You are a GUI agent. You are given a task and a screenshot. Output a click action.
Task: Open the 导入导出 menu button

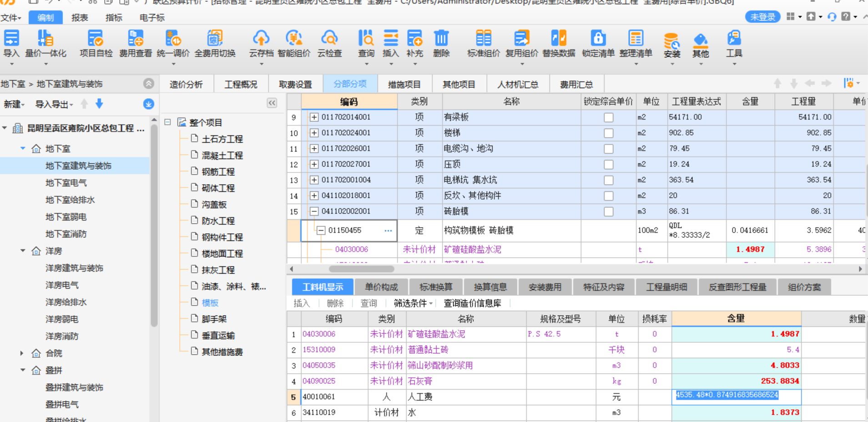click(54, 105)
